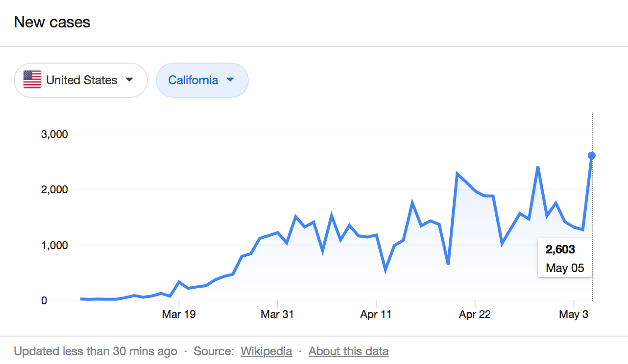Click the 2,603 May 05 tooltip
The height and width of the screenshot is (364, 628).
[x=565, y=258]
